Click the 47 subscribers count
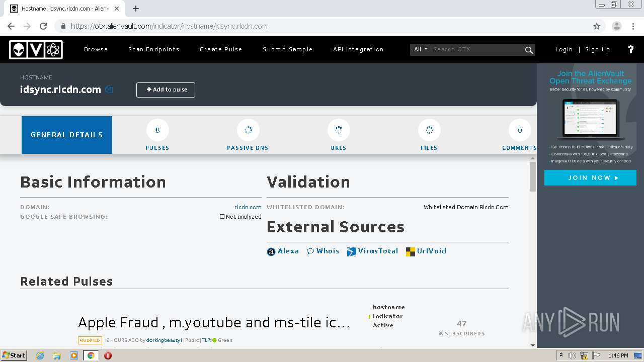644x362 pixels. (x=461, y=324)
